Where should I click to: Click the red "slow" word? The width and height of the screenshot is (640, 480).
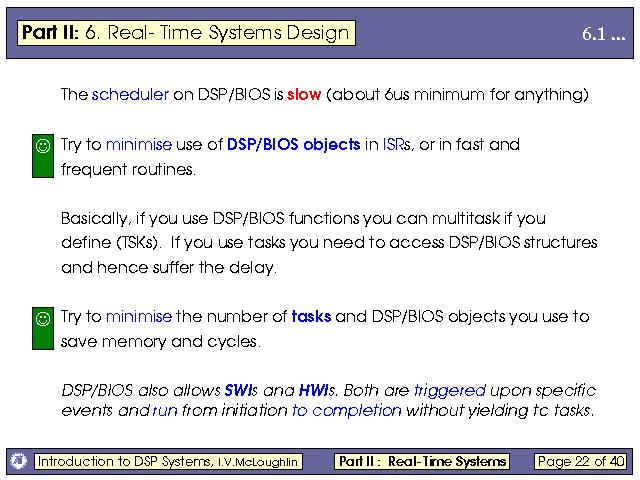pos(304,95)
